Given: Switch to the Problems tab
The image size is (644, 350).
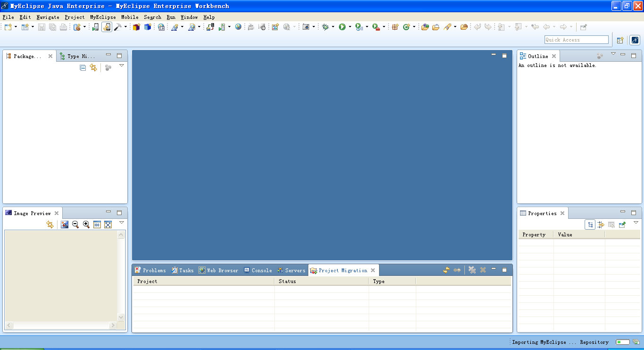Looking at the screenshot, I should pyautogui.click(x=150, y=270).
